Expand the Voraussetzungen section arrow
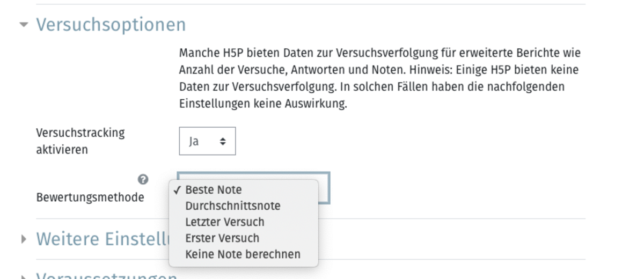 [x=23, y=277]
